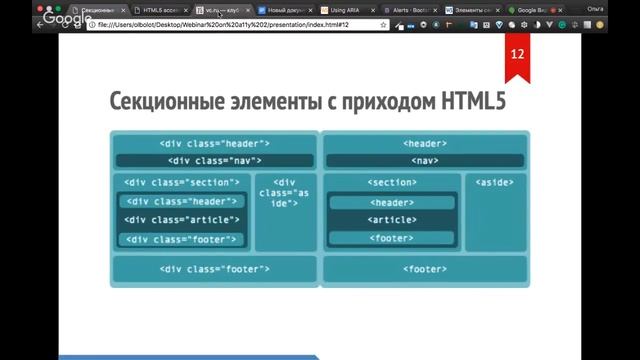Click the slide title 'Секционные элементы с приходом HTML5'
The height and width of the screenshot is (360, 640).
(308, 101)
